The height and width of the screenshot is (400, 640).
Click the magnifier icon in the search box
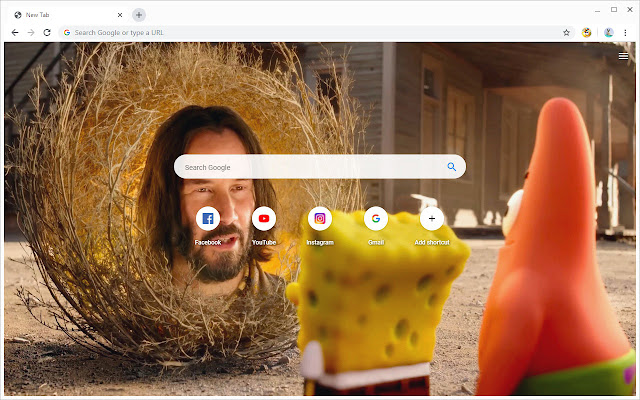(x=451, y=167)
